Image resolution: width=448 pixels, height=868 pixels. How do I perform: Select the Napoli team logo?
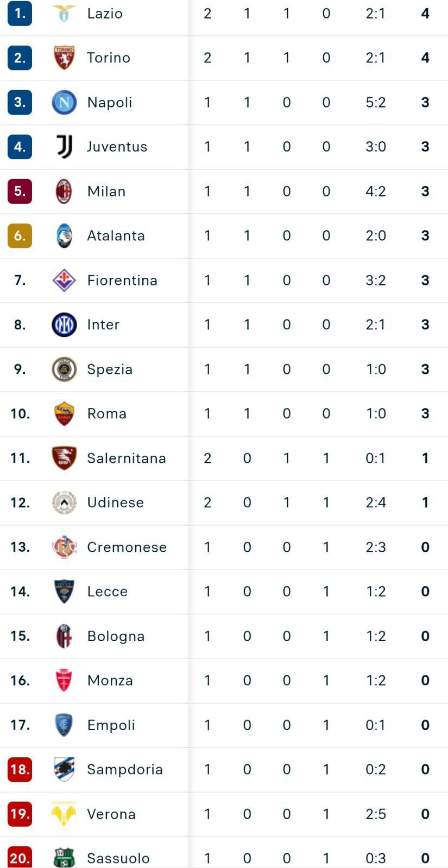[x=64, y=102]
